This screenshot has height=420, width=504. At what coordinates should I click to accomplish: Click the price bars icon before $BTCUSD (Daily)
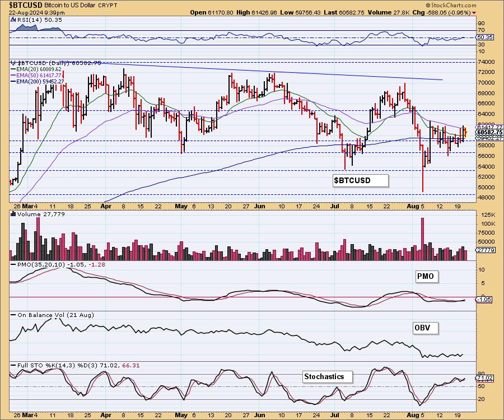(13, 63)
